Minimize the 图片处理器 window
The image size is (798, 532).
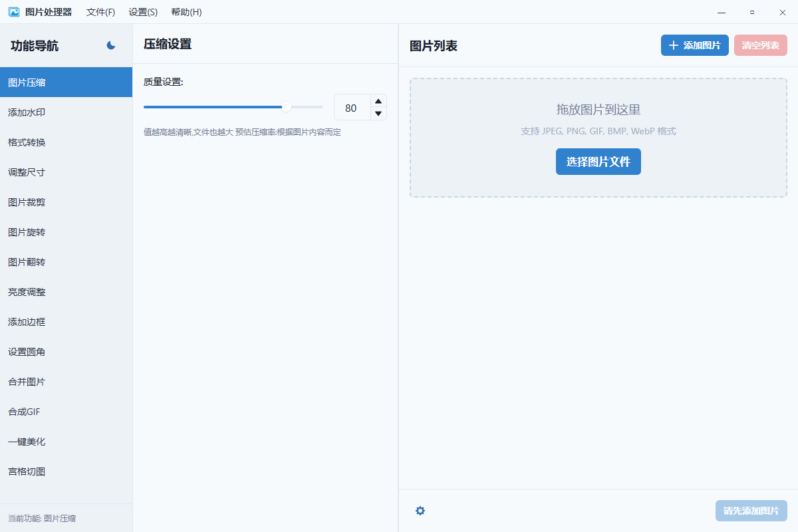coord(722,12)
